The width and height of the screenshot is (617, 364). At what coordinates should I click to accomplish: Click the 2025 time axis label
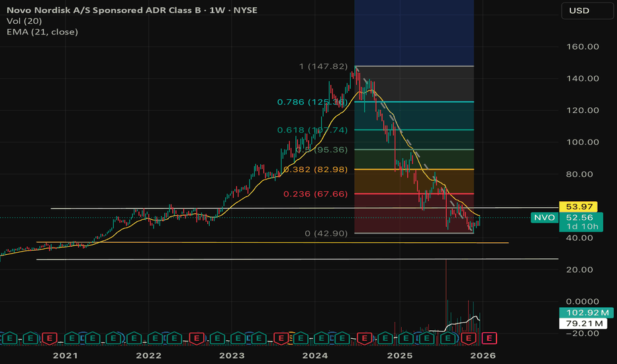pos(400,356)
